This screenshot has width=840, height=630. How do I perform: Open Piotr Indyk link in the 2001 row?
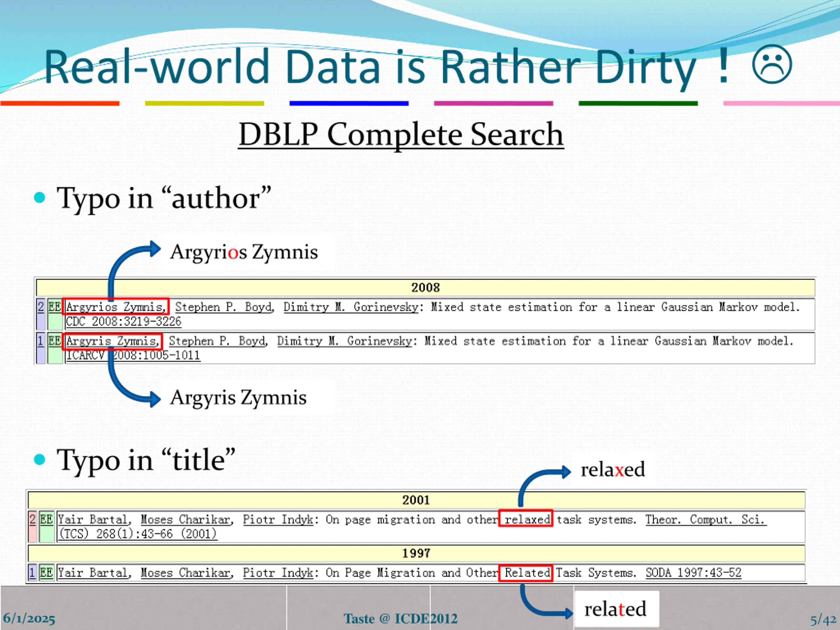278,519
